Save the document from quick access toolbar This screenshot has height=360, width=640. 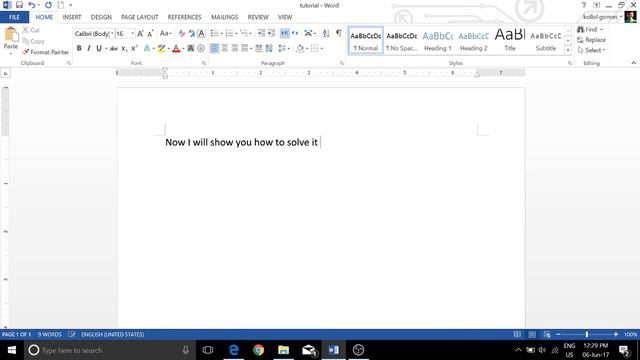point(19,5)
